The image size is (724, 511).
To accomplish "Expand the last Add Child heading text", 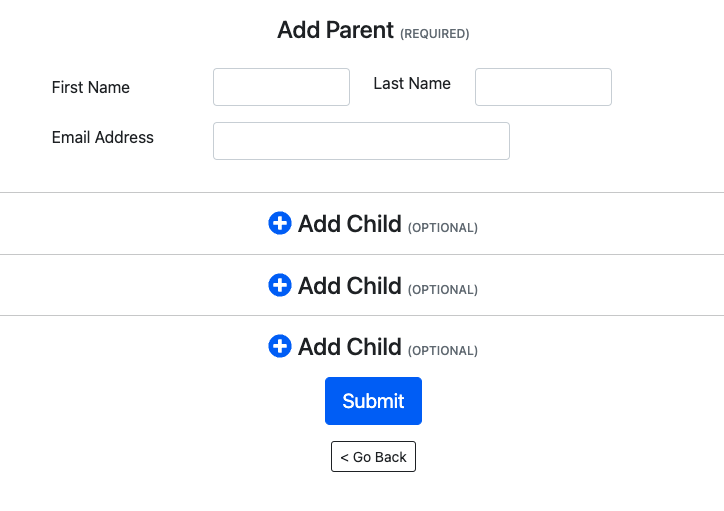I will 350,347.
